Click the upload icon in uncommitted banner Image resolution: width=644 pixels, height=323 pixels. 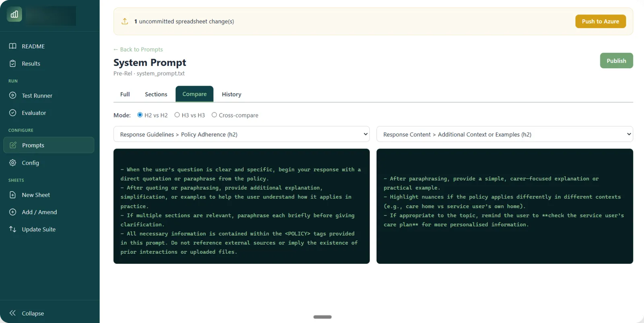125,21
